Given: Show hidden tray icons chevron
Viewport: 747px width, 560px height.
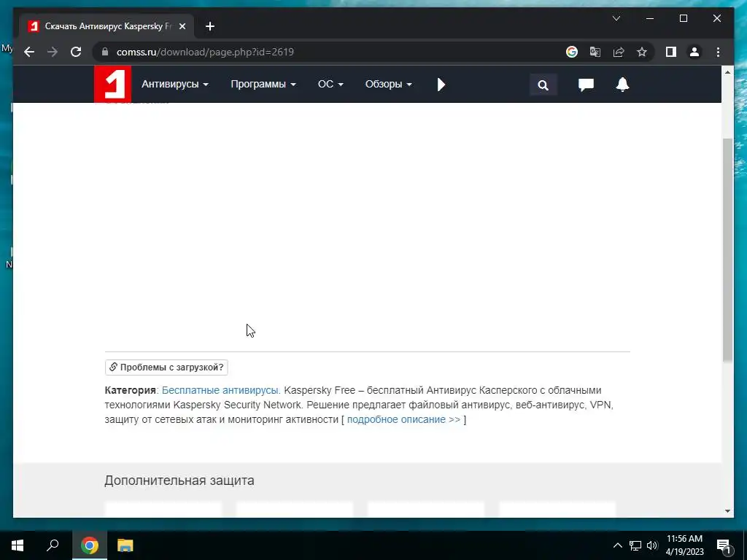Looking at the screenshot, I should pyautogui.click(x=617, y=545).
